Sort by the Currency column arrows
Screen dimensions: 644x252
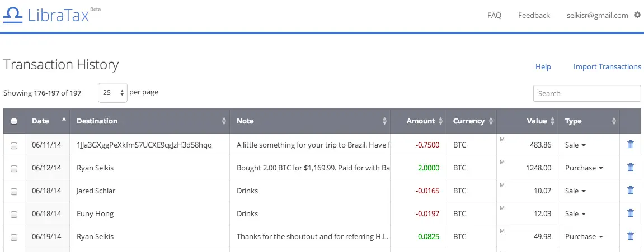pyautogui.click(x=491, y=121)
